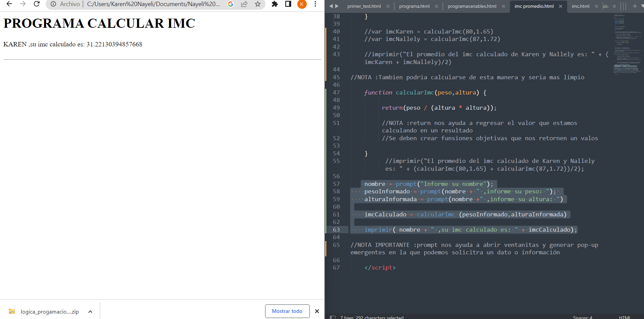This screenshot has height=319, width=644.
Task: Click the browser address bar URL
Action: [153, 4]
